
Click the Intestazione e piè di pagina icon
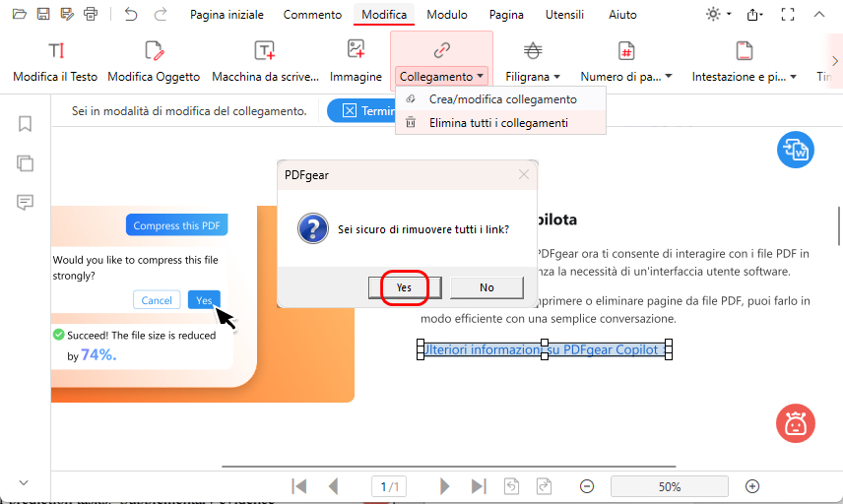(745, 51)
